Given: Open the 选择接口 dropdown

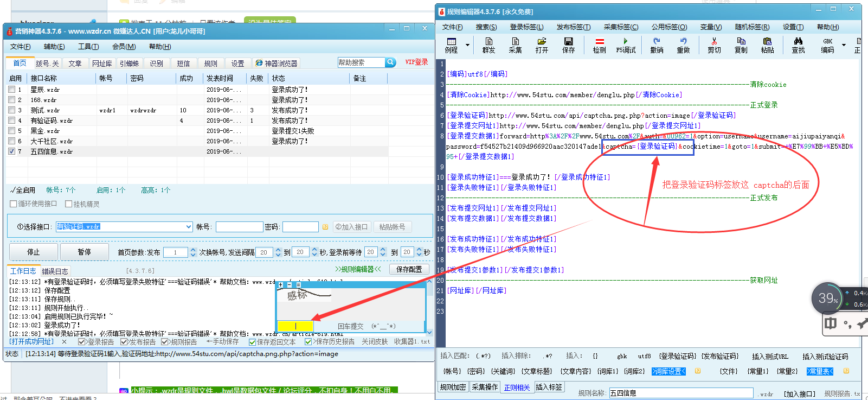Looking at the screenshot, I should (x=189, y=227).
